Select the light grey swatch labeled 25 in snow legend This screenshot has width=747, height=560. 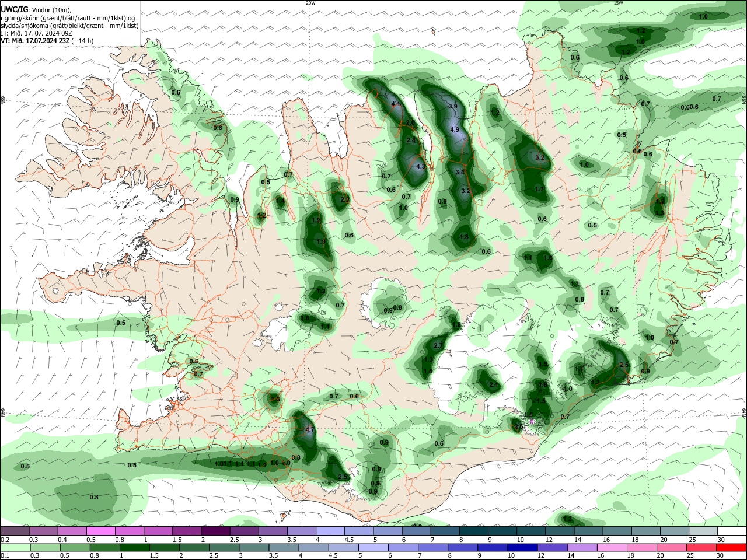point(703,531)
